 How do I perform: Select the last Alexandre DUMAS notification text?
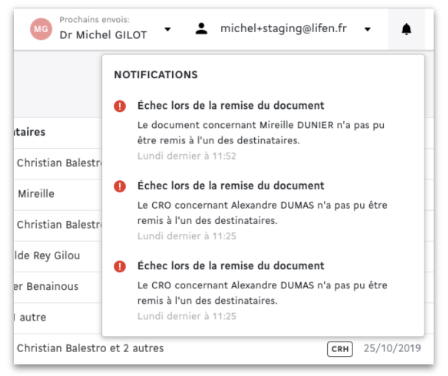pos(262,293)
